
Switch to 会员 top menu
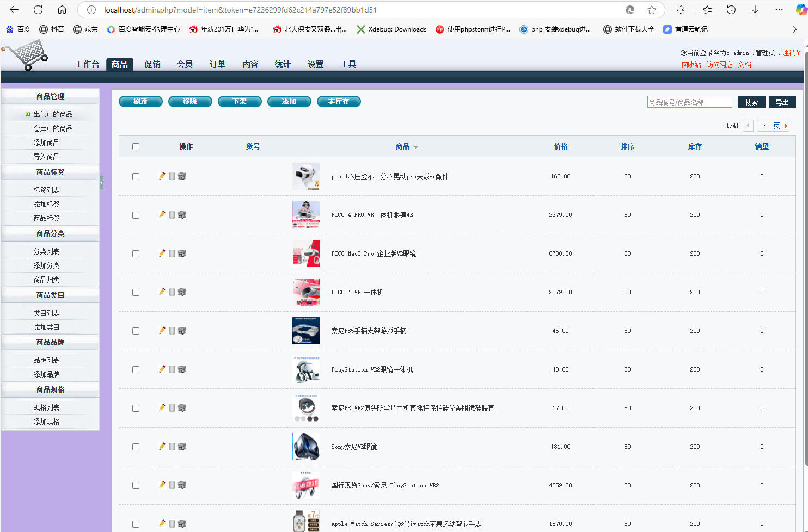click(185, 64)
